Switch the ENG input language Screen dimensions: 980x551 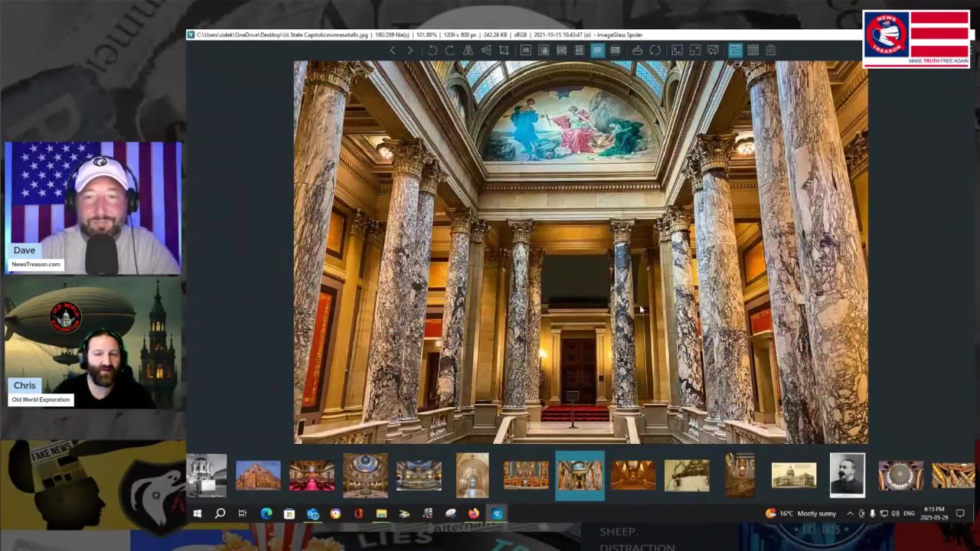[x=910, y=514]
